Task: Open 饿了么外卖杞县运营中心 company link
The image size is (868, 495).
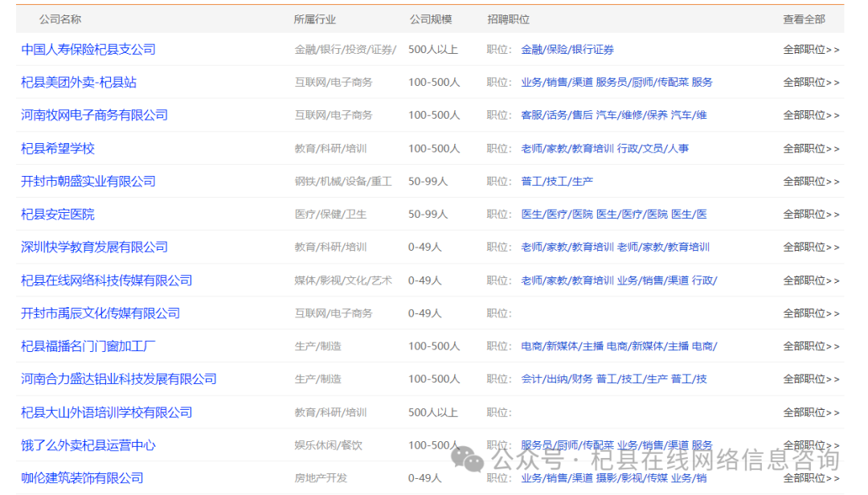Action: pos(88,445)
